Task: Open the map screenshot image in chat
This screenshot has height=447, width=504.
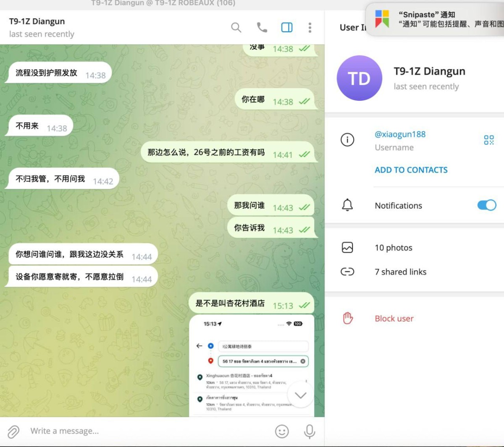Action: coord(252,366)
